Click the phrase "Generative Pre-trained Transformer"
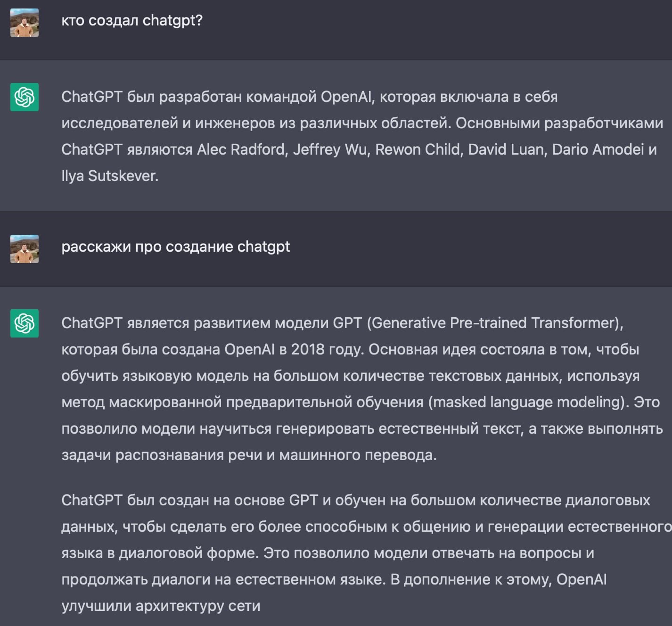 [494, 323]
